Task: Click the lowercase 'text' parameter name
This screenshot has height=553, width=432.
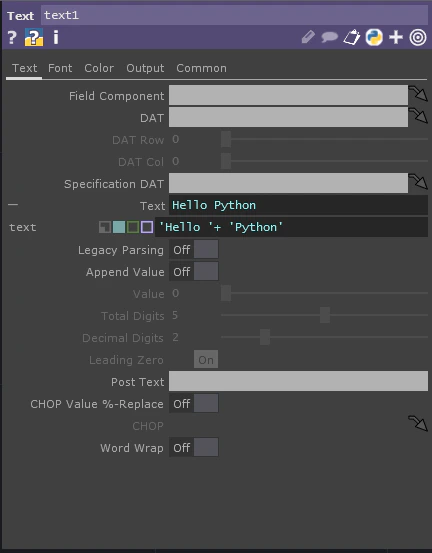Action: coord(23,227)
